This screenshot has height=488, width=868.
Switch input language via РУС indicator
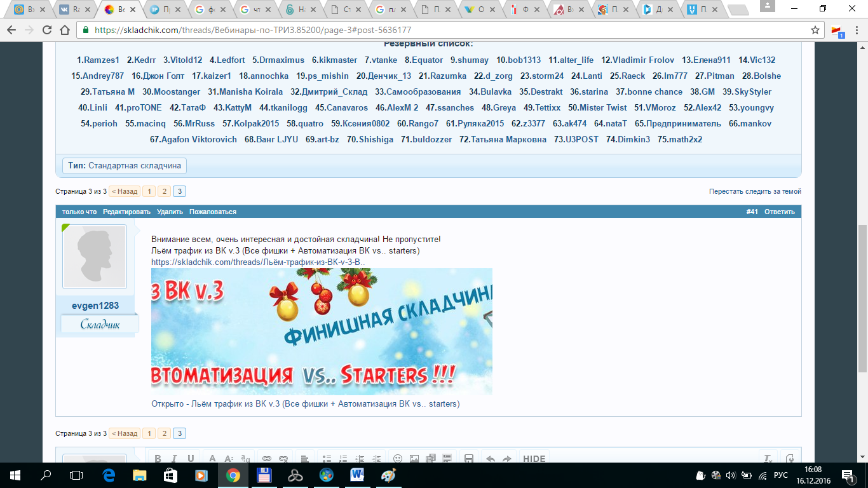[x=781, y=475]
